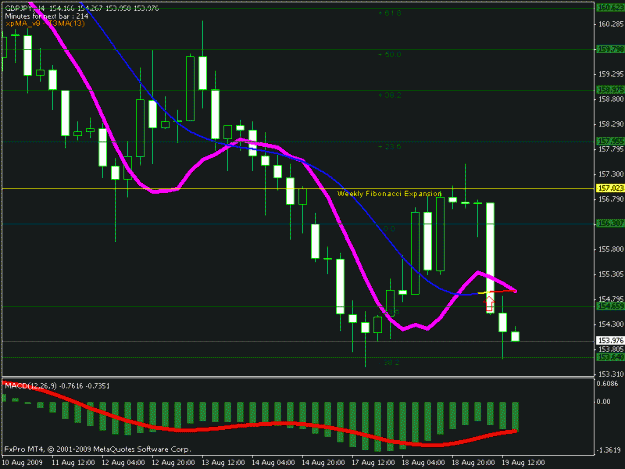Click the 38.2 Fibonacci label near chart bottom
This screenshot has height=469, width=625.
click(x=391, y=363)
